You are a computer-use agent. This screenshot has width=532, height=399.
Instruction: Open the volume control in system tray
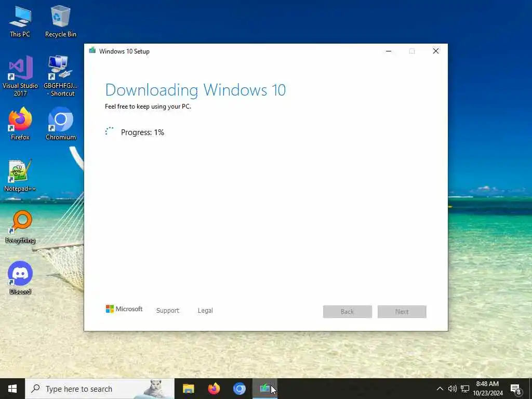[453, 389]
